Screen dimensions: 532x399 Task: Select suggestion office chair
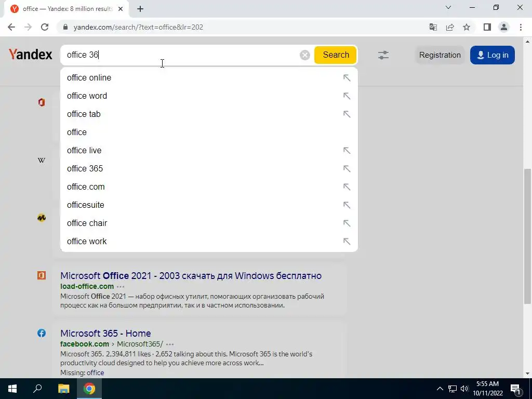pyautogui.click(x=209, y=223)
